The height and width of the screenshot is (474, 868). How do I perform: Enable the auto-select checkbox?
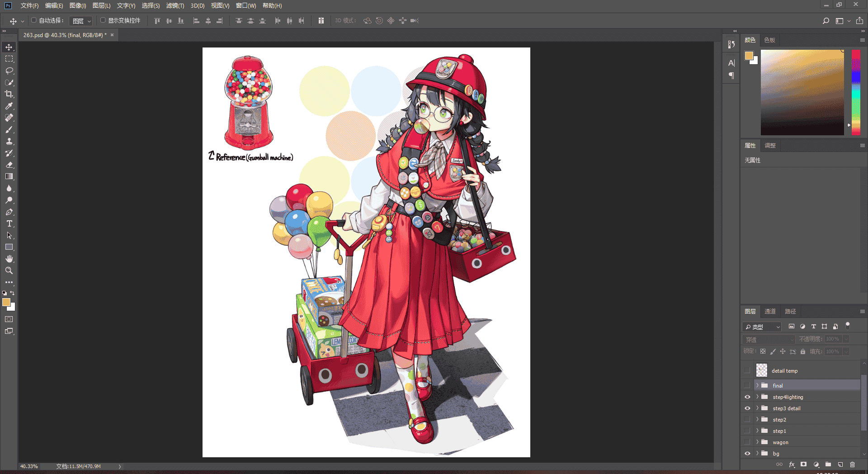pos(34,20)
